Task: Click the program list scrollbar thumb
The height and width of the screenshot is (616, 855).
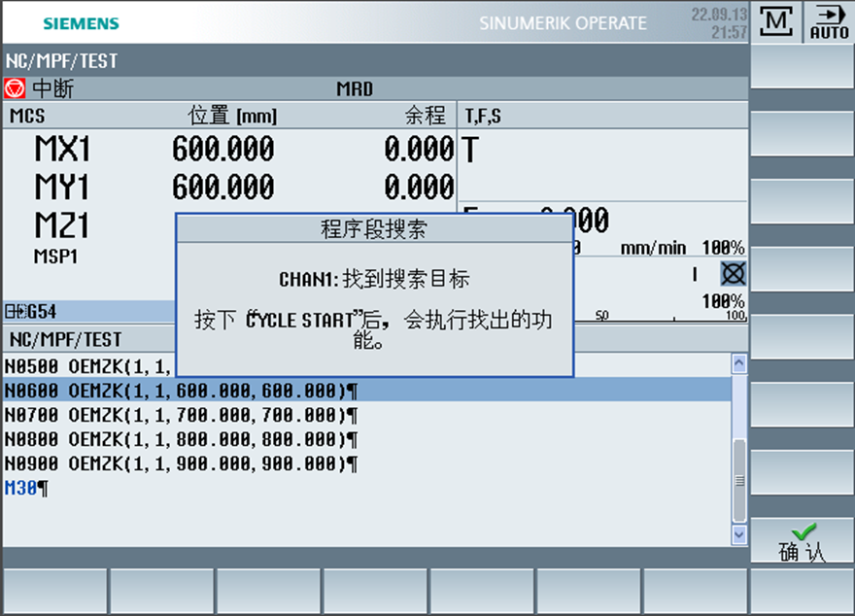Action: pyautogui.click(x=738, y=481)
